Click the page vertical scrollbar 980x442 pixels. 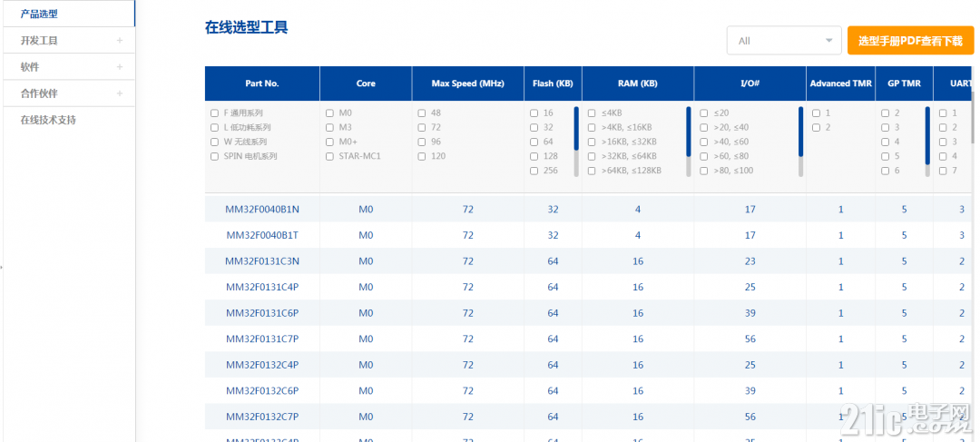tap(971, 119)
